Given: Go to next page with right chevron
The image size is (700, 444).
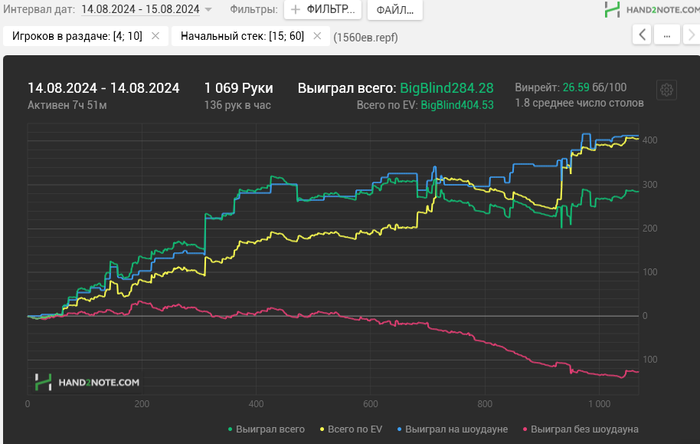Looking at the screenshot, I should pos(692,34).
